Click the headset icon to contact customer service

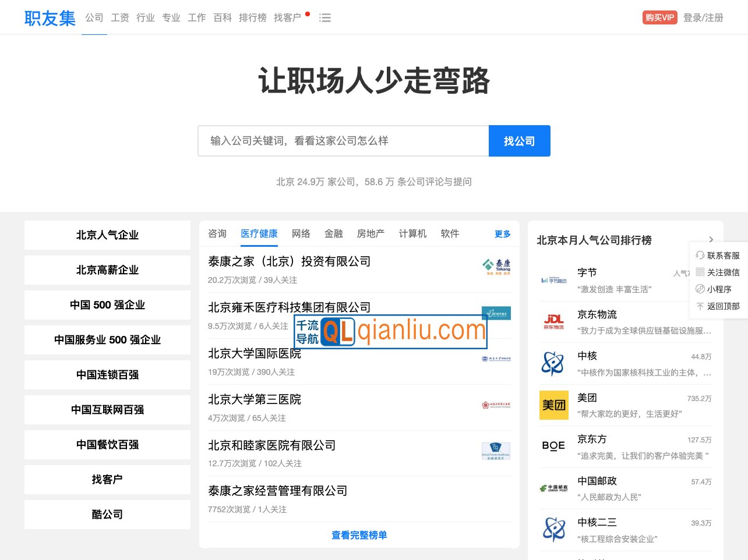pyautogui.click(x=699, y=255)
